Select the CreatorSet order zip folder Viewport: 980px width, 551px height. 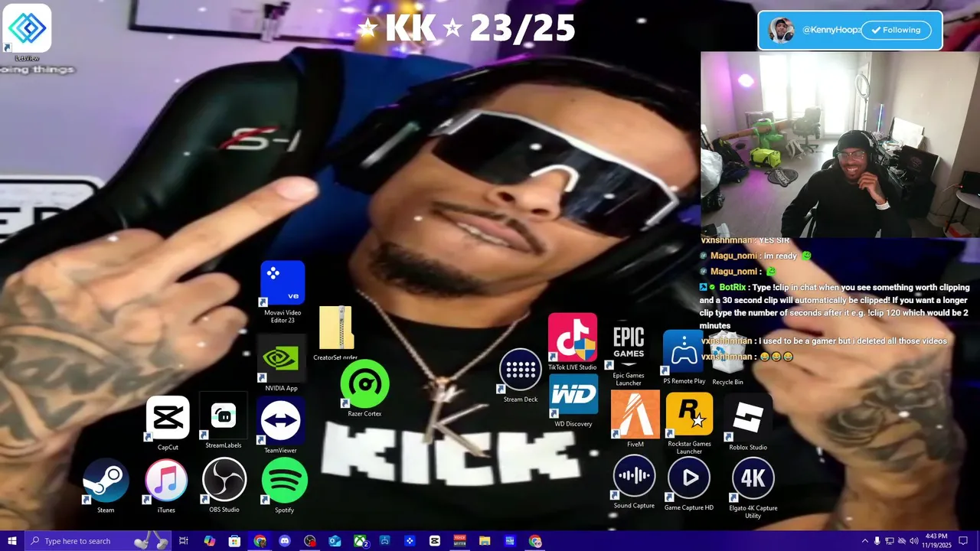coord(335,333)
